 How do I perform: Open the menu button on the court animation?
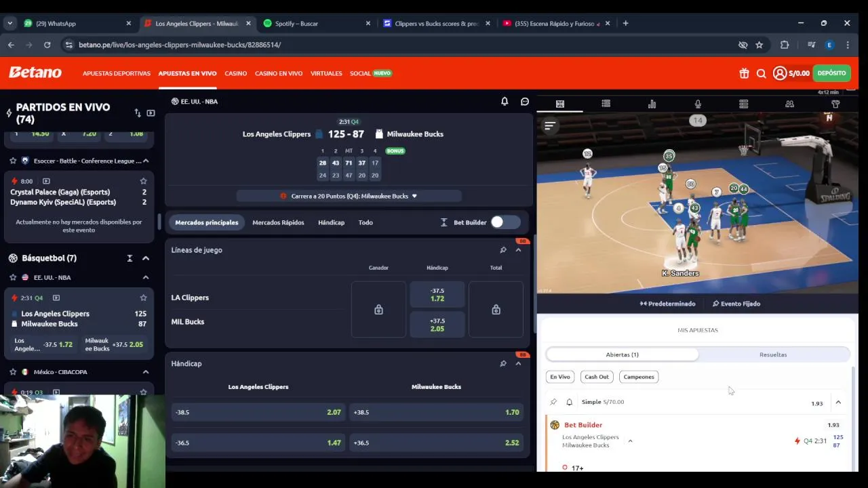[550, 125]
